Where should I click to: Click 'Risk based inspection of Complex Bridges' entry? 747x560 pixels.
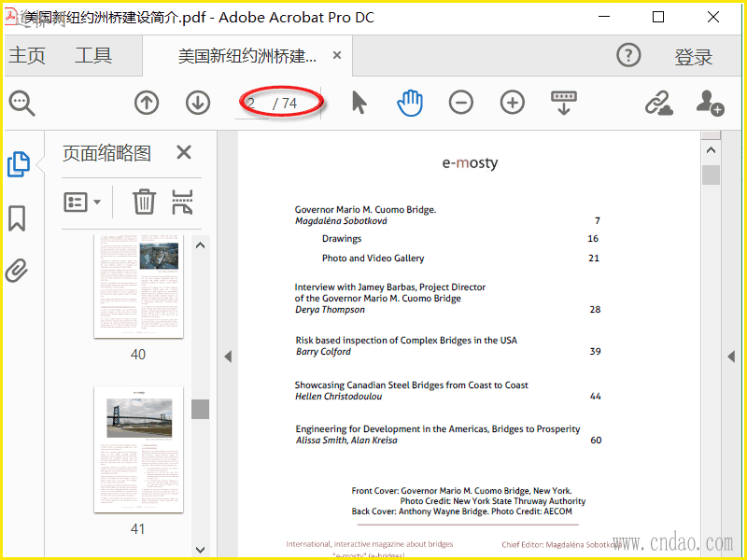(406, 341)
